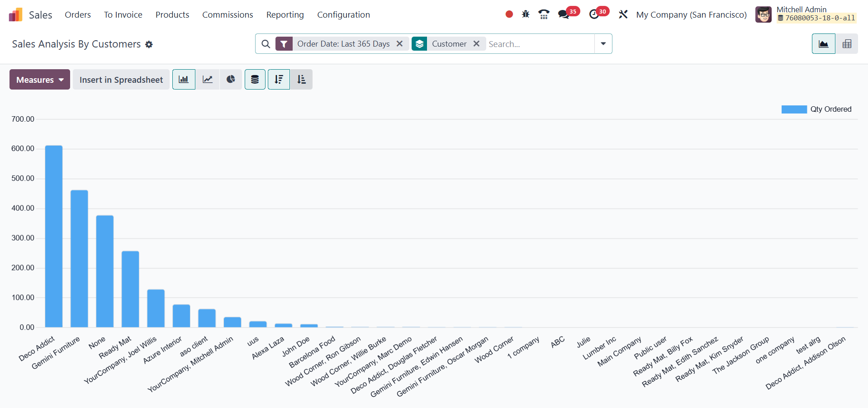
Task: Click the Alexa Laza axis label
Action: click(x=268, y=348)
